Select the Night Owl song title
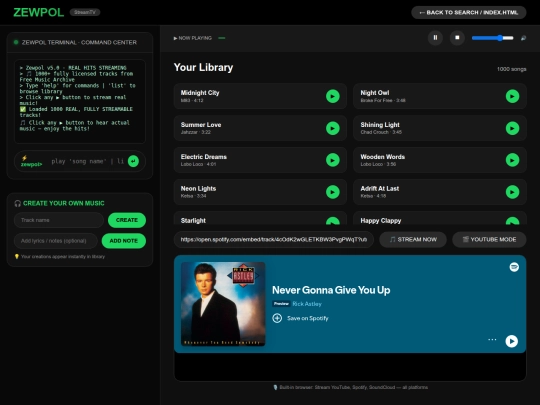This screenshot has height=405, width=540. 375,93
